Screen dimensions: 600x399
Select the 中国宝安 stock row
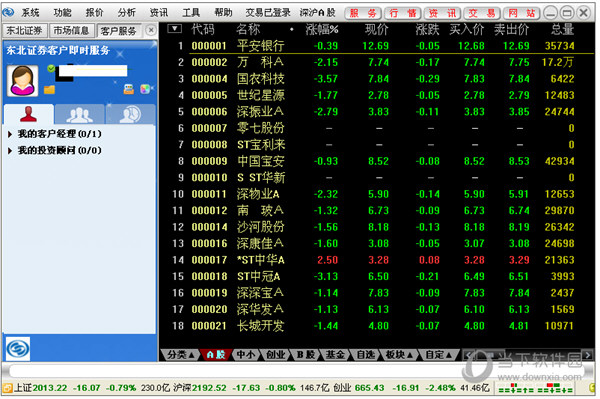click(x=376, y=161)
